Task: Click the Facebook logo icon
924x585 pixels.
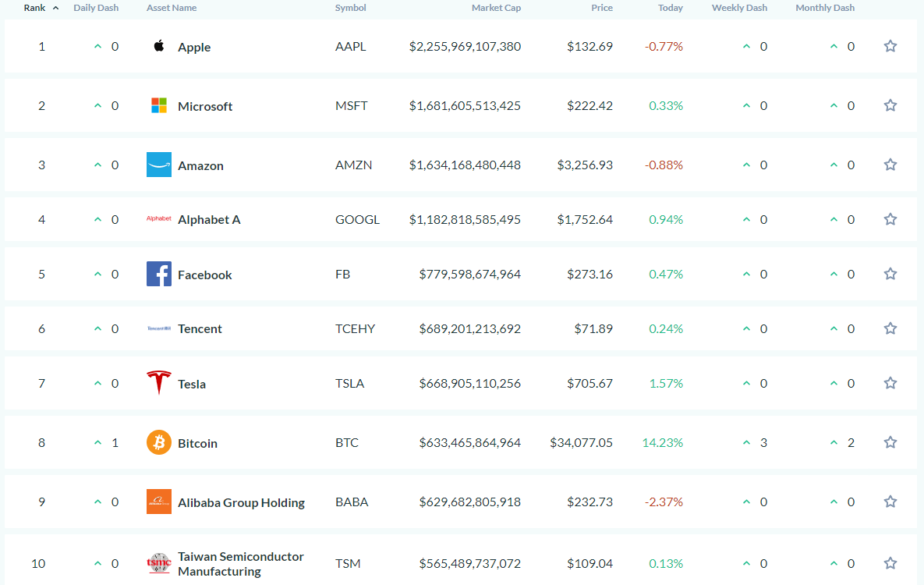Action: tap(159, 274)
